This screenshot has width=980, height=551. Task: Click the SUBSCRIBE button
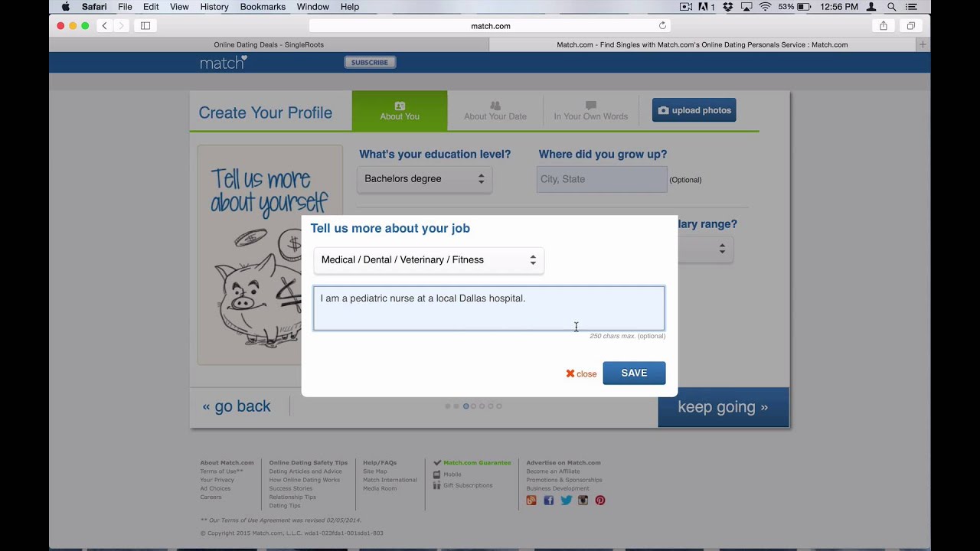(x=370, y=62)
